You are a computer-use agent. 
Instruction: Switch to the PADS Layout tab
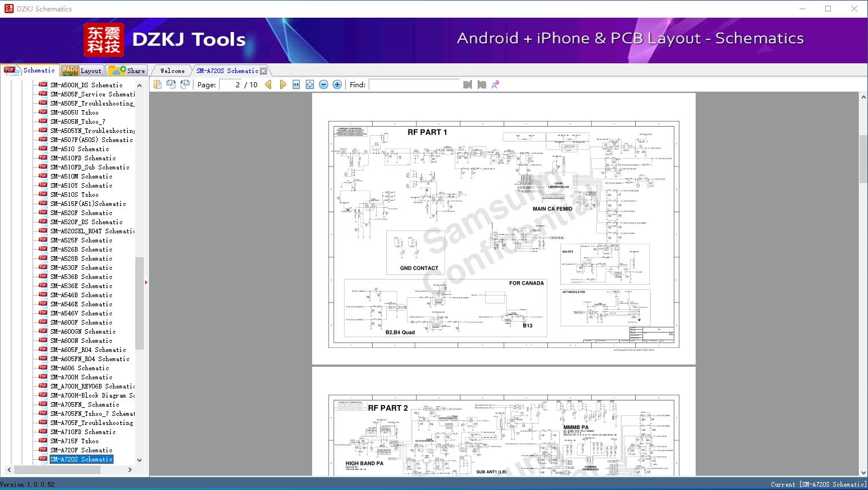coord(82,71)
